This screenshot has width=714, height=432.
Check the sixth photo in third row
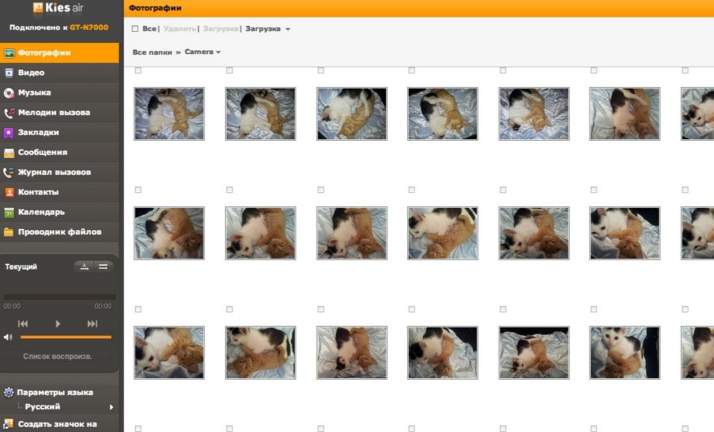click(x=594, y=310)
